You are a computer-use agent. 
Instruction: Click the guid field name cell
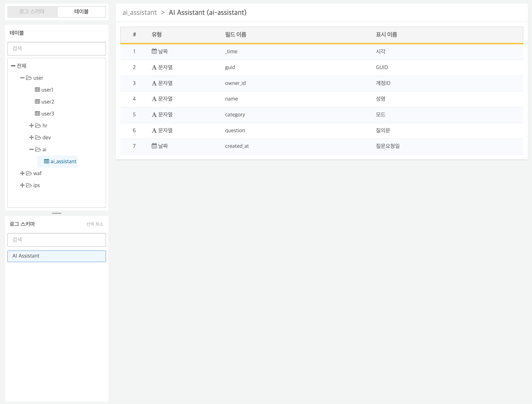click(x=230, y=67)
